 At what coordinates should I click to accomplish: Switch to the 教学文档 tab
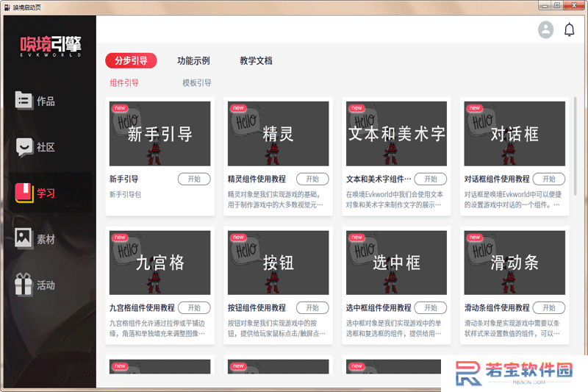[256, 61]
